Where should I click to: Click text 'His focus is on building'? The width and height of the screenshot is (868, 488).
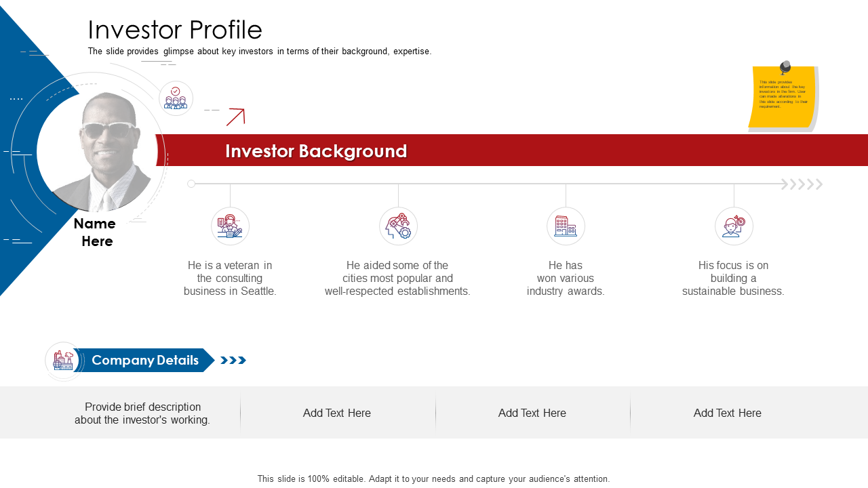click(x=733, y=278)
